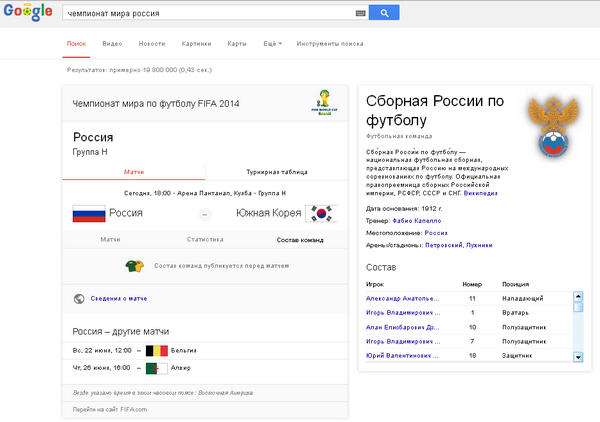Open midfielder Игорь Владимирович number 7 link
The height and width of the screenshot is (422, 600).
click(403, 342)
